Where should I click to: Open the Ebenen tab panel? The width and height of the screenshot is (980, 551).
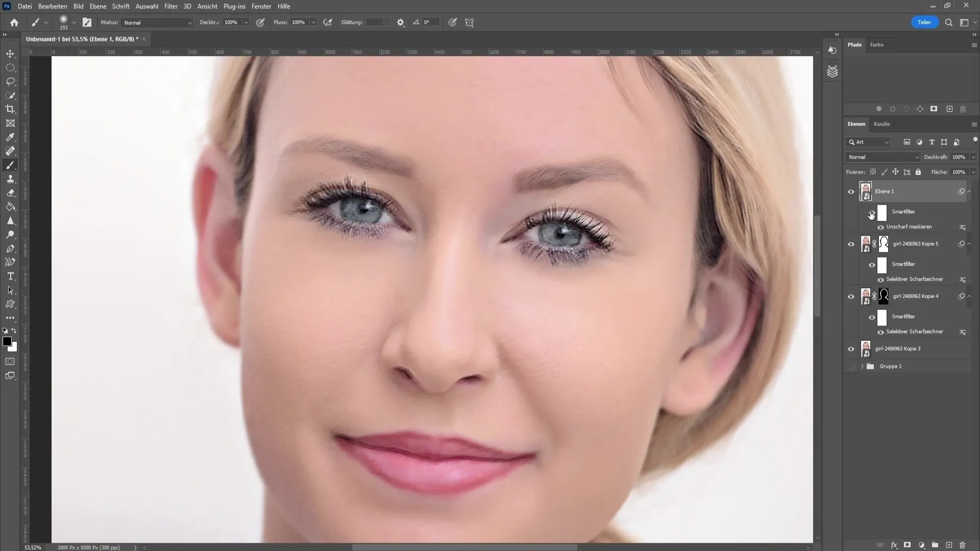857,123
